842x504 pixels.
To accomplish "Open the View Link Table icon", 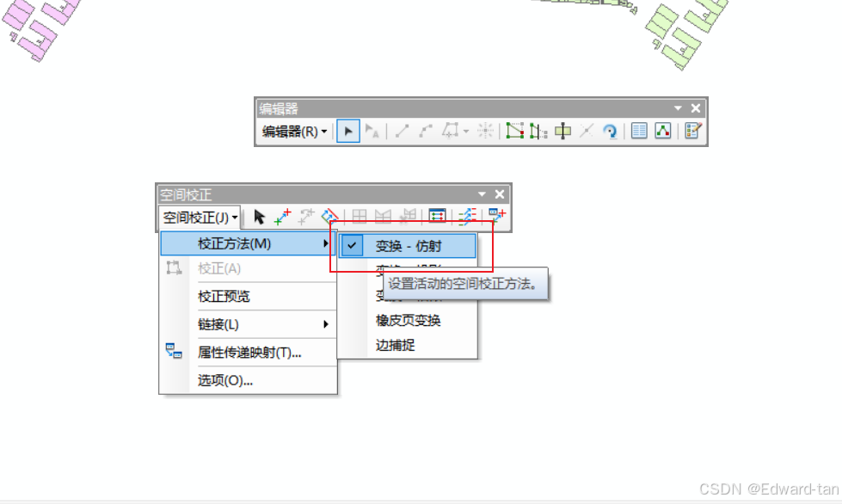I will (x=439, y=217).
